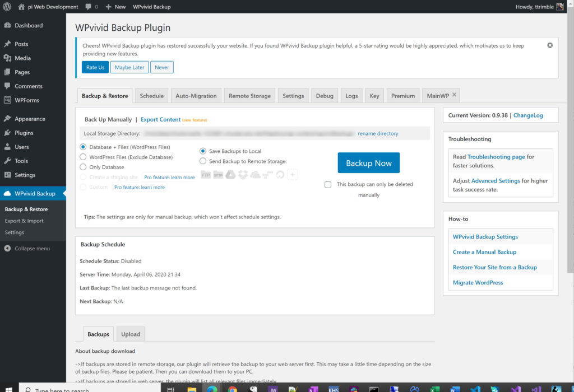Open the Debug tab
Image resolution: width=574 pixels, height=392 pixels.
[x=325, y=96]
